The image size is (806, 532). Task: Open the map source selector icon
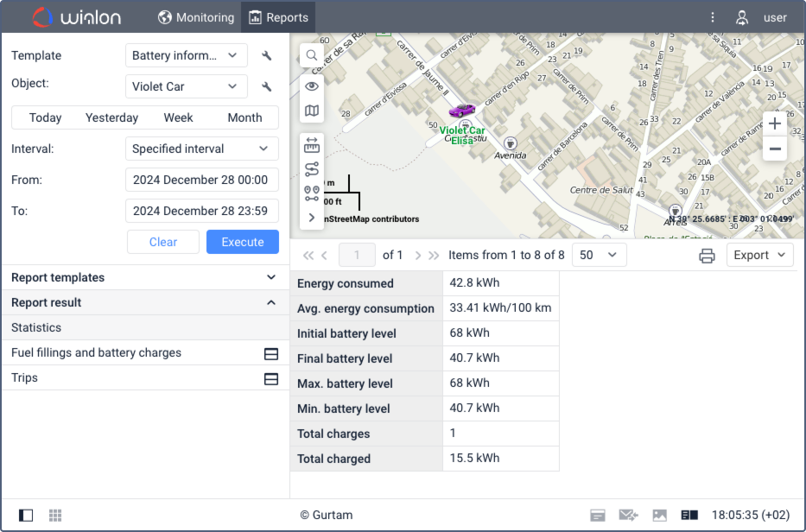312,111
